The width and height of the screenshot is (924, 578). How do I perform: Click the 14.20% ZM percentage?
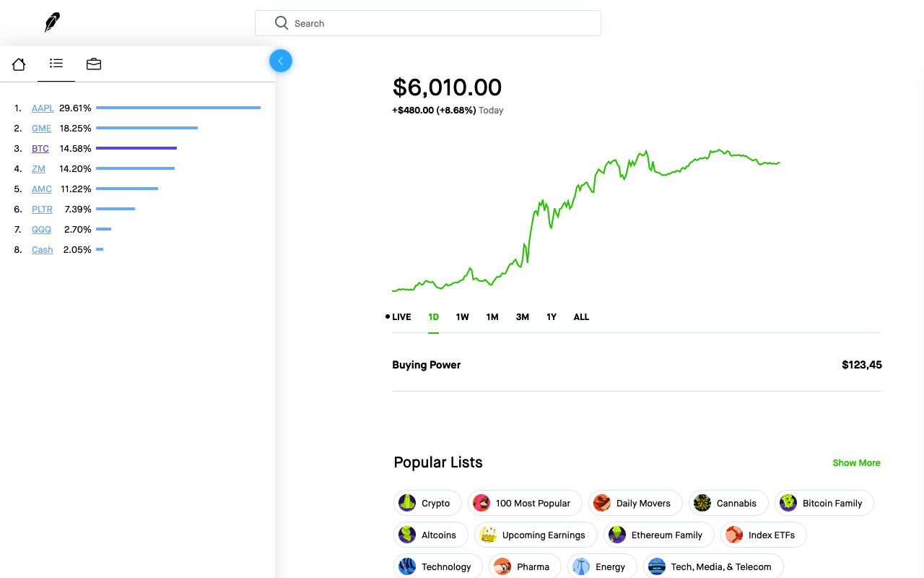pos(75,169)
